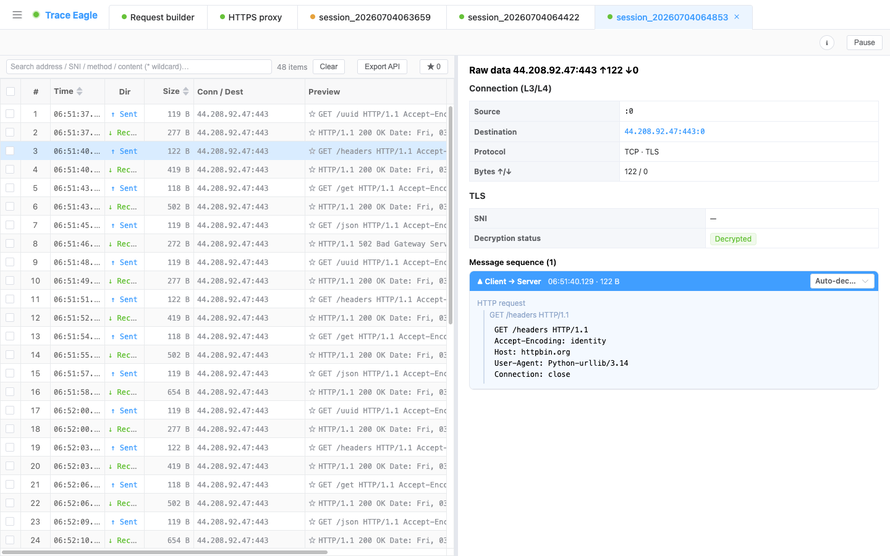Select row 14 with size 502 B
The width and height of the screenshot is (890, 556).
tap(224, 355)
